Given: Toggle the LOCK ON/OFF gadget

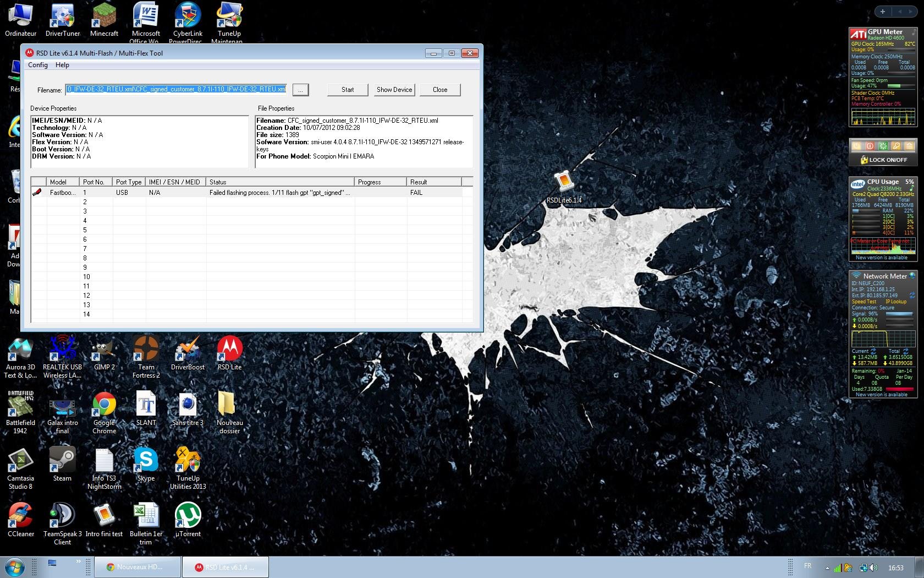Looking at the screenshot, I should pyautogui.click(x=883, y=160).
